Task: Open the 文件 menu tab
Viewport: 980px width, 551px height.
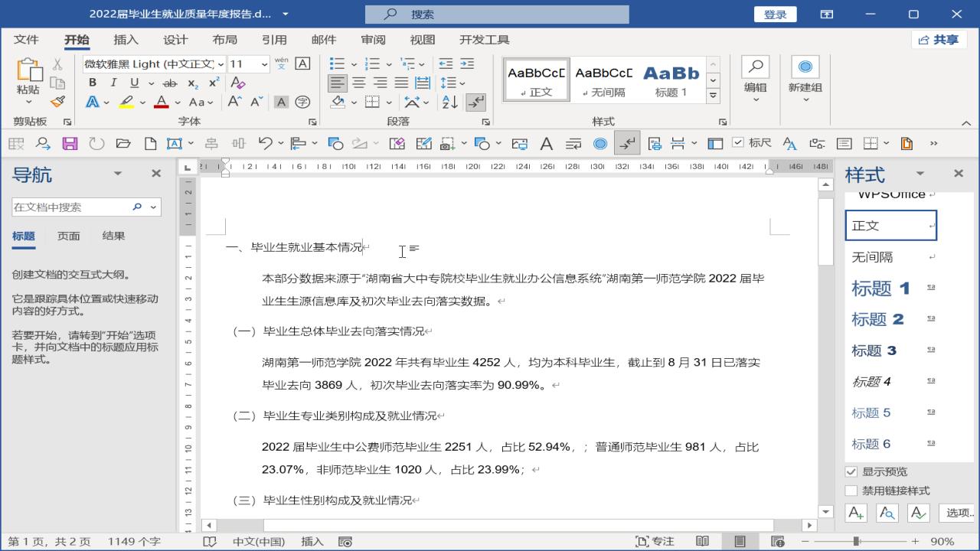Action: [x=26, y=40]
